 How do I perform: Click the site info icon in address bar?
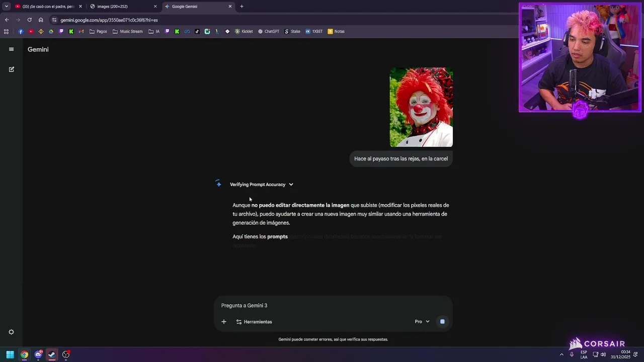tap(54, 20)
